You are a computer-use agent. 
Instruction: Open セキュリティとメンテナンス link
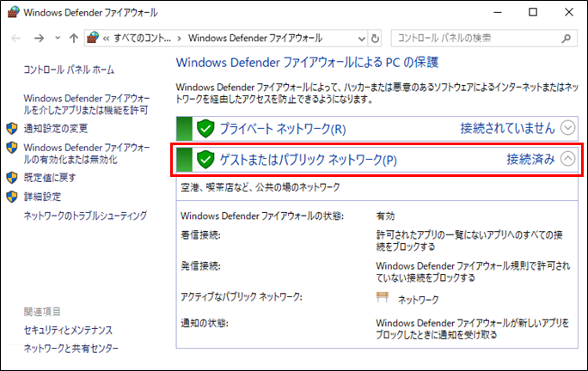click(x=68, y=330)
